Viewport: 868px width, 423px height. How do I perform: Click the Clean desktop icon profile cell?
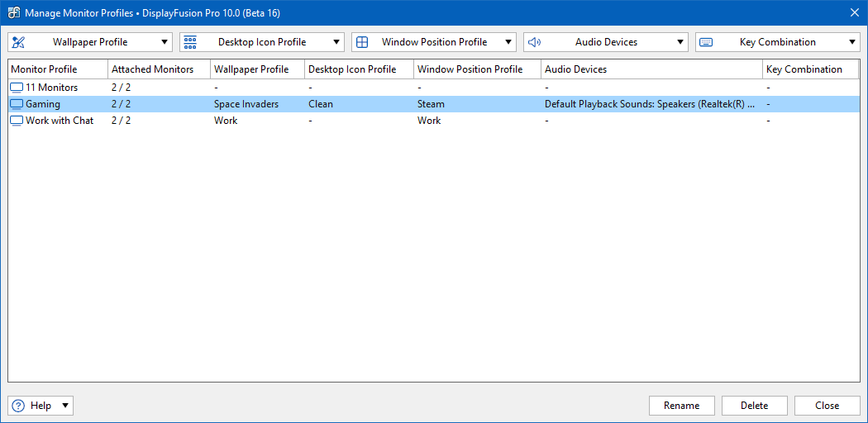point(321,104)
